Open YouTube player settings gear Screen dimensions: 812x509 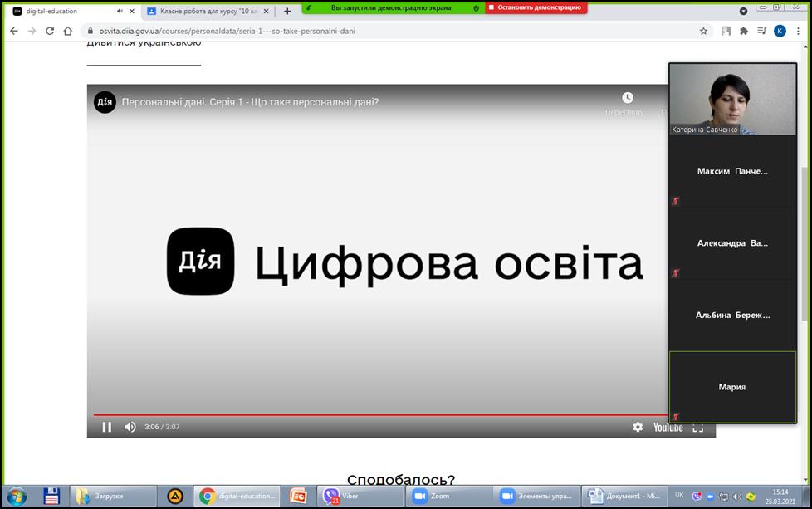pos(638,427)
